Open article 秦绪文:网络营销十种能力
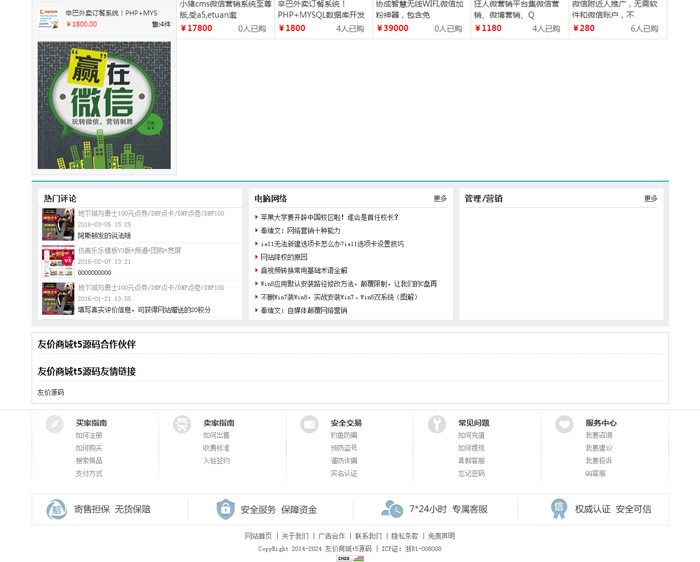This screenshot has width=700, height=562. pyautogui.click(x=300, y=230)
